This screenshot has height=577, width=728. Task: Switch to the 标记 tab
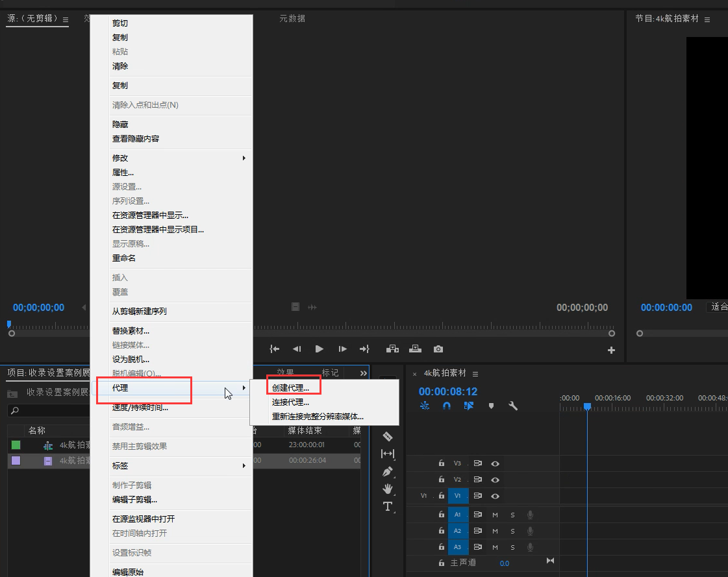330,373
